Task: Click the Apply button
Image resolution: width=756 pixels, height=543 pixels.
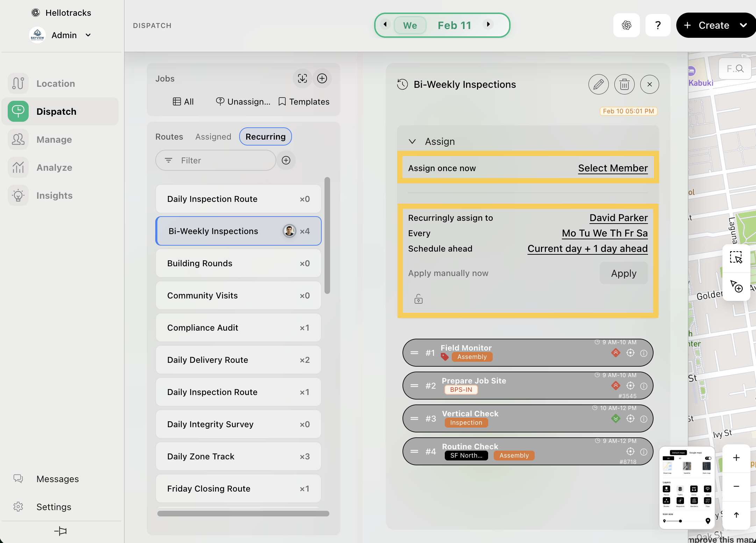Action: [623, 273]
